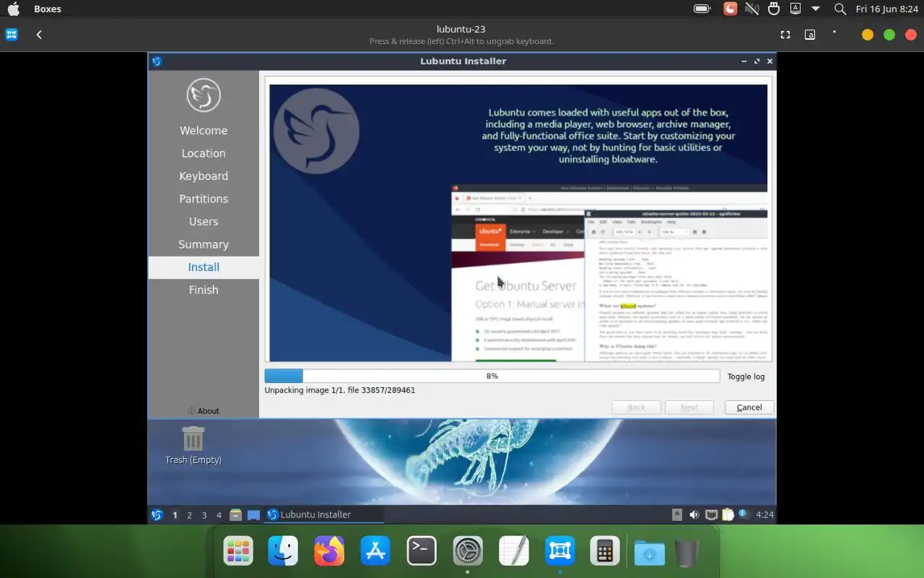
Task: Go back using Boxes header arrow
Action: pos(39,35)
